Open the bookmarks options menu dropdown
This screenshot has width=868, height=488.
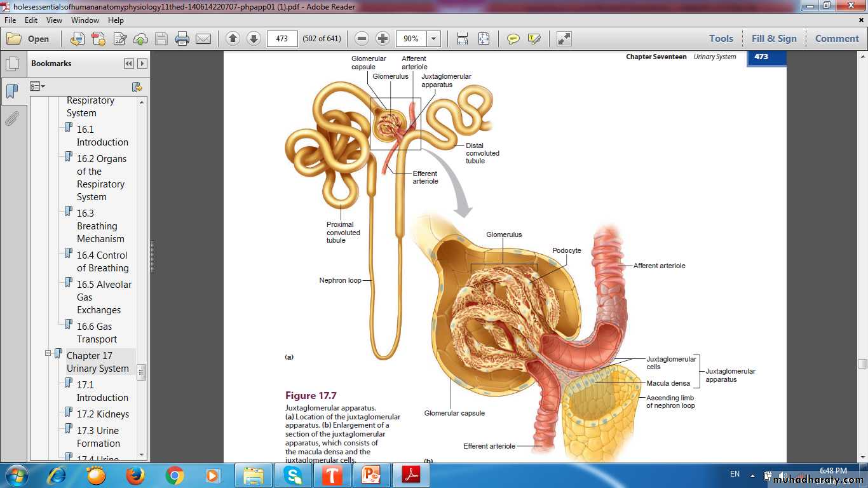point(37,86)
